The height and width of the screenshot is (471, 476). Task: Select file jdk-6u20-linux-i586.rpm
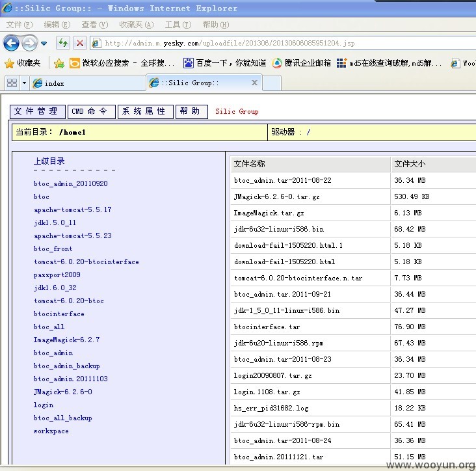pos(279,343)
